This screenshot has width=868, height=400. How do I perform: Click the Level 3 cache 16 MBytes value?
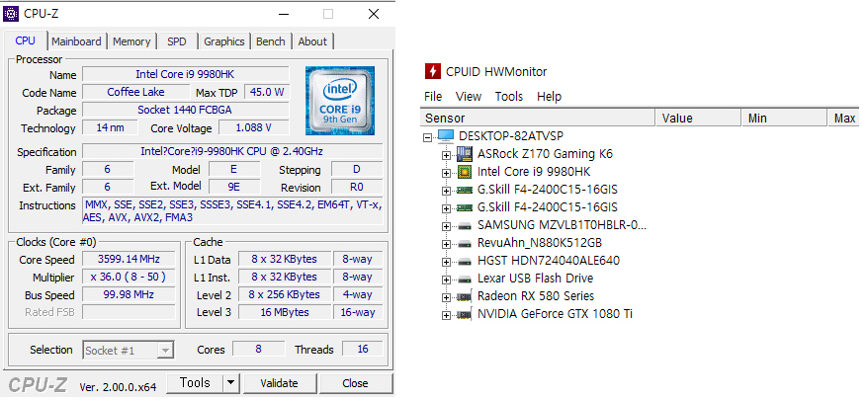click(285, 312)
